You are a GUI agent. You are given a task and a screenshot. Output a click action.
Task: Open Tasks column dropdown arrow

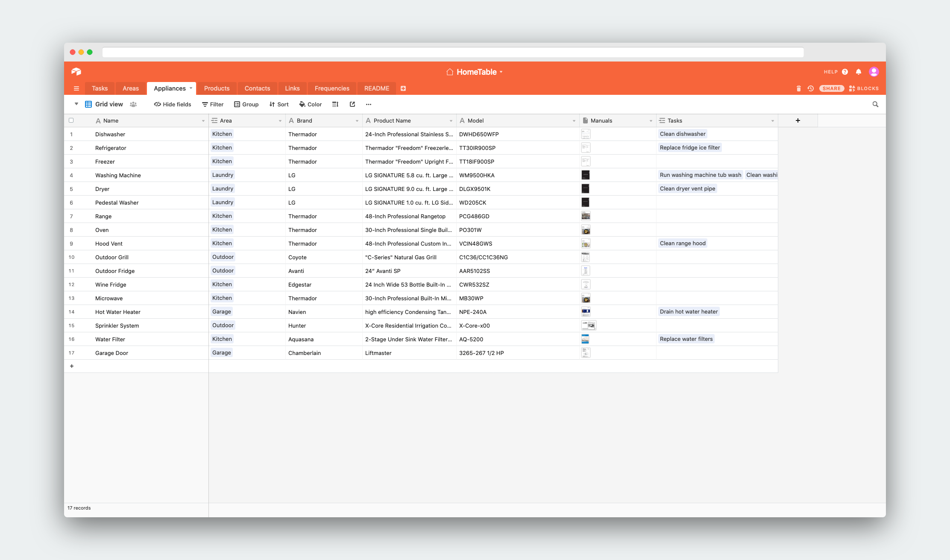click(773, 121)
